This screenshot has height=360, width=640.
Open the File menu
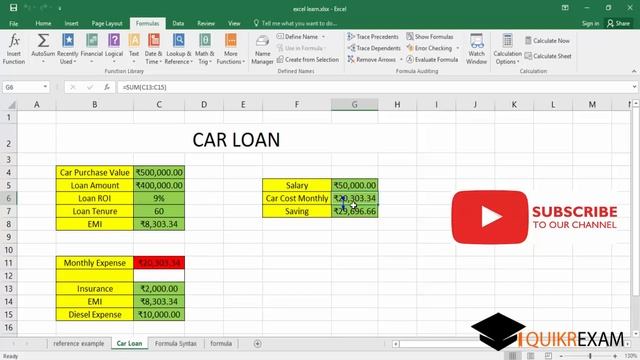(x=13, y=23)
